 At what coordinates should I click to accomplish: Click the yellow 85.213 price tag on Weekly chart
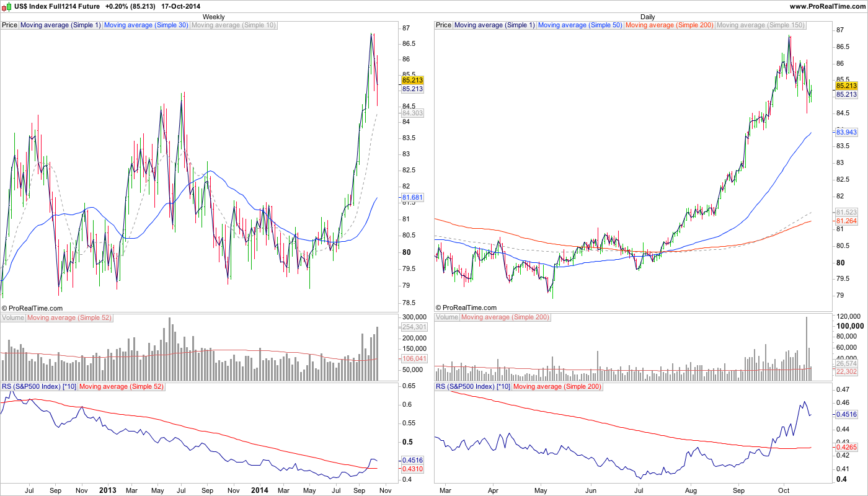click(x=412, y=80)
